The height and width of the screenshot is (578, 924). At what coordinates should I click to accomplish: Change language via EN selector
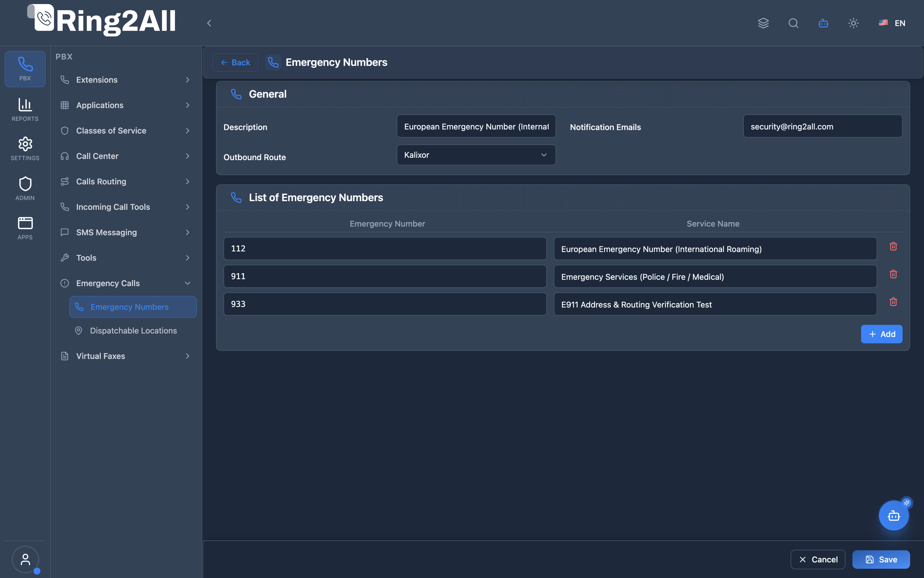point(892,23)
